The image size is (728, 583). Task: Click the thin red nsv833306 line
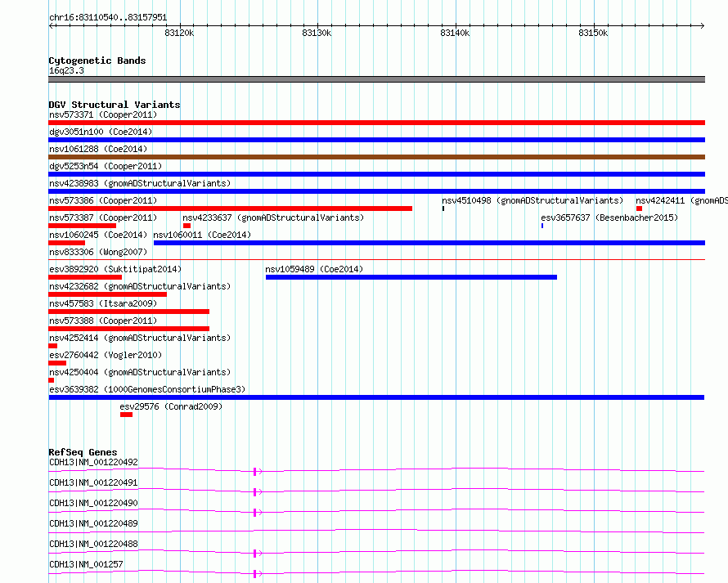[x=376, y=259]
